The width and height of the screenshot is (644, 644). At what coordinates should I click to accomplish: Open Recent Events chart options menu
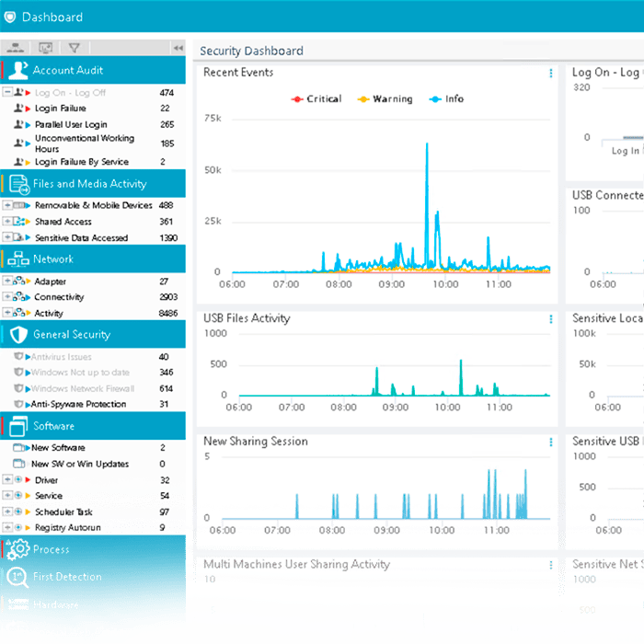point(551,73)
